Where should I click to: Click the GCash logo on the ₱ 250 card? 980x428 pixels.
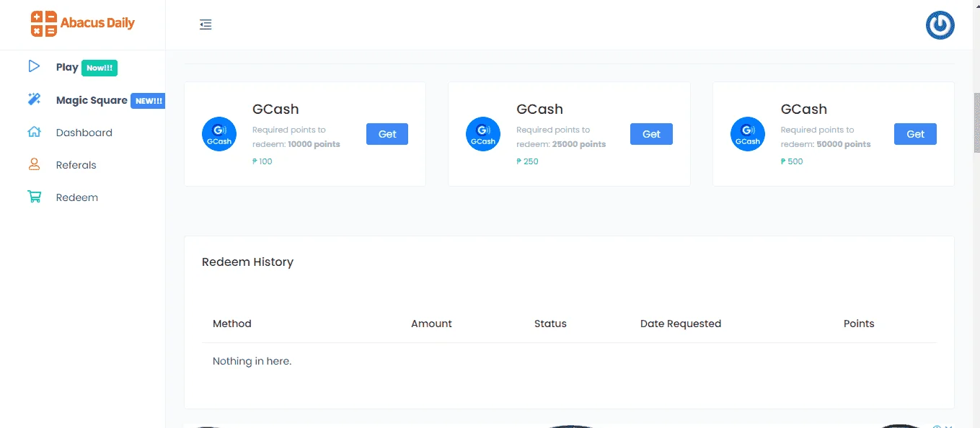click(483, 134)
